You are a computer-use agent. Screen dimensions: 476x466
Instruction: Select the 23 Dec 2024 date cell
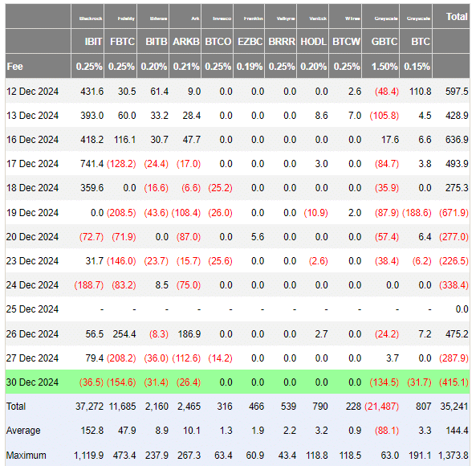pos(32,261)
